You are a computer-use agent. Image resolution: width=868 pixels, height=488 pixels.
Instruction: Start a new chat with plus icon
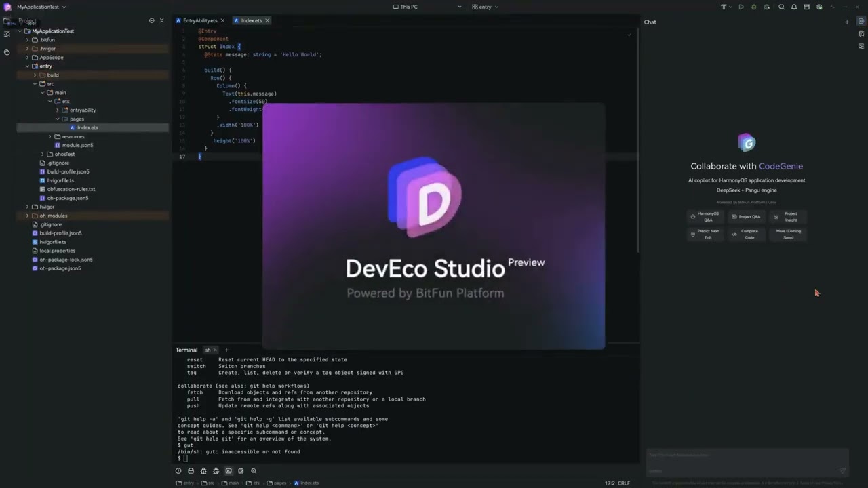pyautogui.click(x=846, y=22)
